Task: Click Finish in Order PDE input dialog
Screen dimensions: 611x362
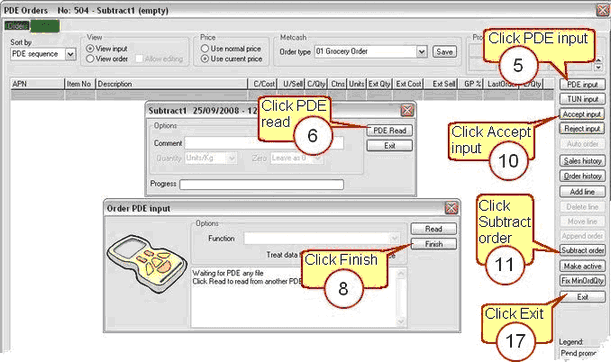Action: click(x=433, y=244)
